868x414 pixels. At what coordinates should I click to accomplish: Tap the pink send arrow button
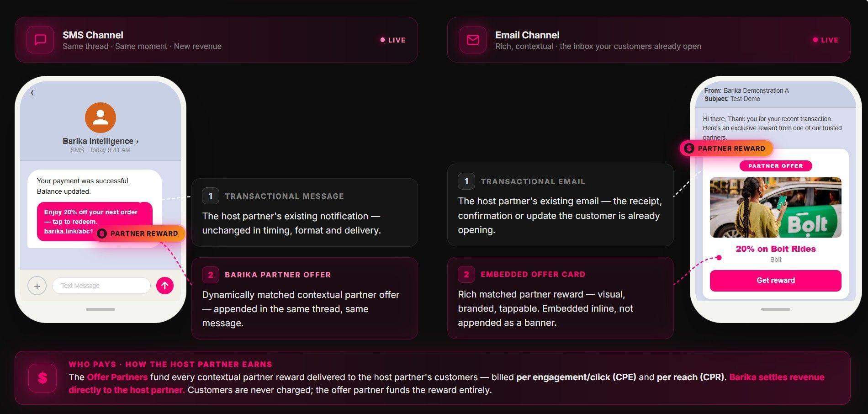[x=165, y=286]
